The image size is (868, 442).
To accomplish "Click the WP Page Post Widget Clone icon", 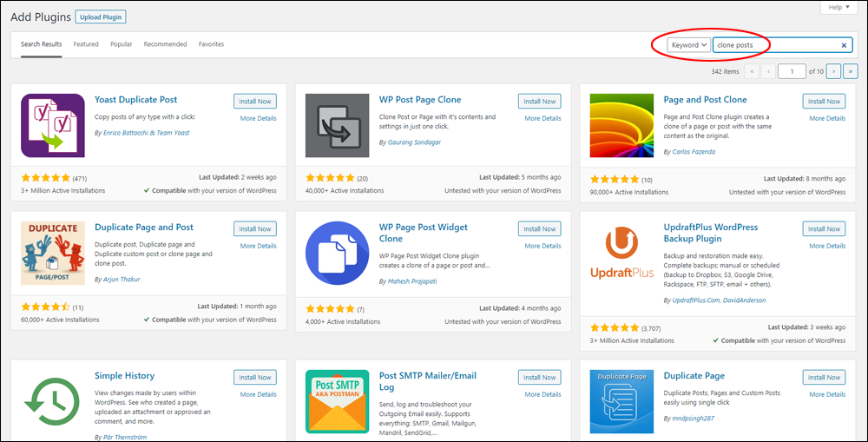I will click(x=337, y=253).
